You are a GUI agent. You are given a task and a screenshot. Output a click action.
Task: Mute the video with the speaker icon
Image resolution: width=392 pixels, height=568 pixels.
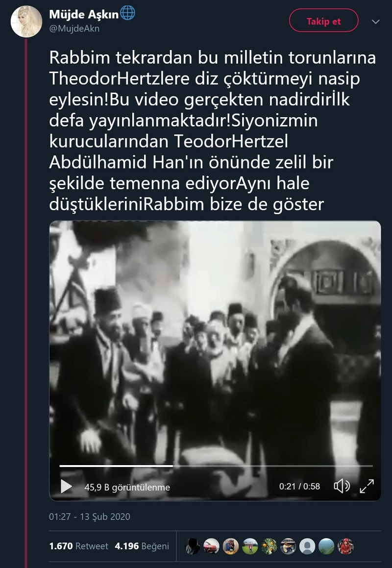341,486
